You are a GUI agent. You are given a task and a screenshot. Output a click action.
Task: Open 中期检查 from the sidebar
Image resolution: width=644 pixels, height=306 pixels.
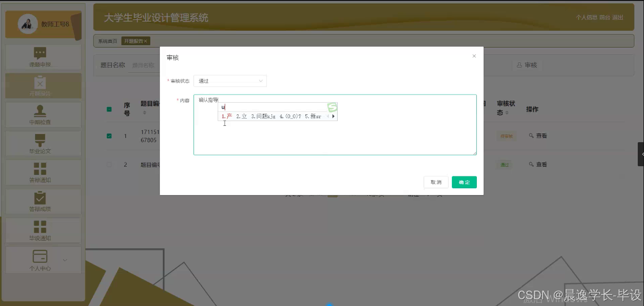pos(43,115)
